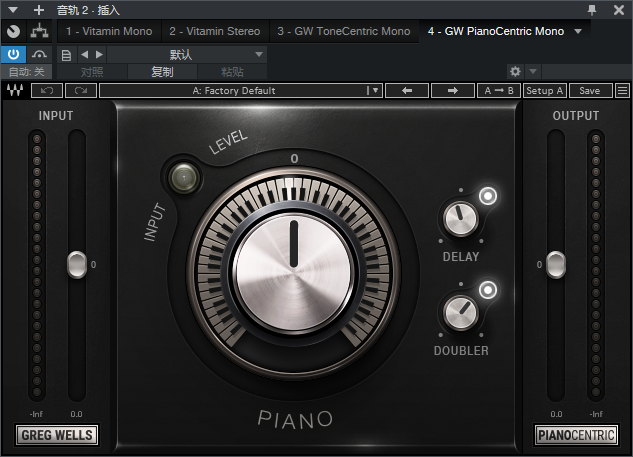This screenshot has height=457, width=633.
Task: Toggle the sidechain icon next to power
Action: click(x=39, y=54)
